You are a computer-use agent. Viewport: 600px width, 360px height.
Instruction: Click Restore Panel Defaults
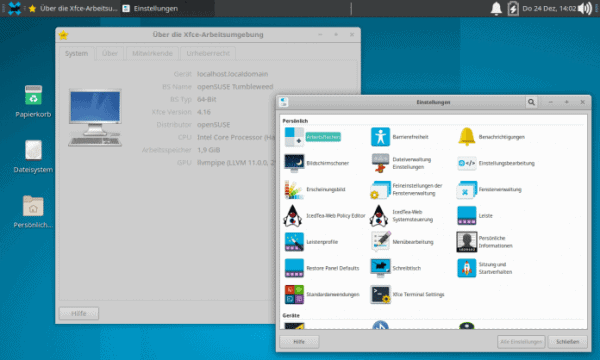pyautogui.click(x=322, y=269)
